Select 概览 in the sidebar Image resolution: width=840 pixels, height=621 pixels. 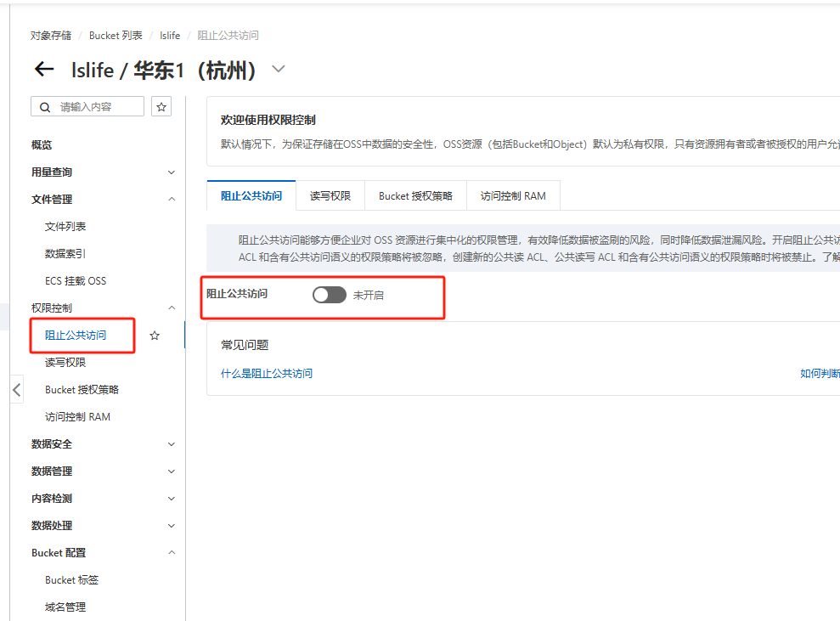[42, 145]
